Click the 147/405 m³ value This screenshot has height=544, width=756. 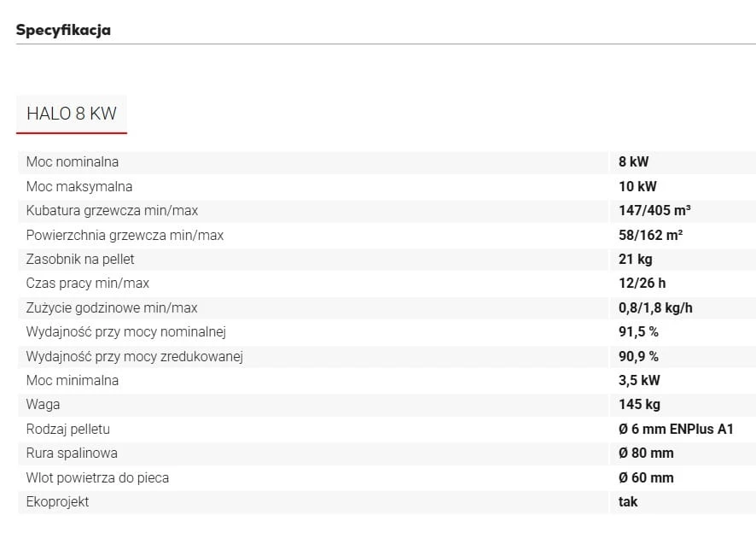pyautogui.click(x=654, y=210)
